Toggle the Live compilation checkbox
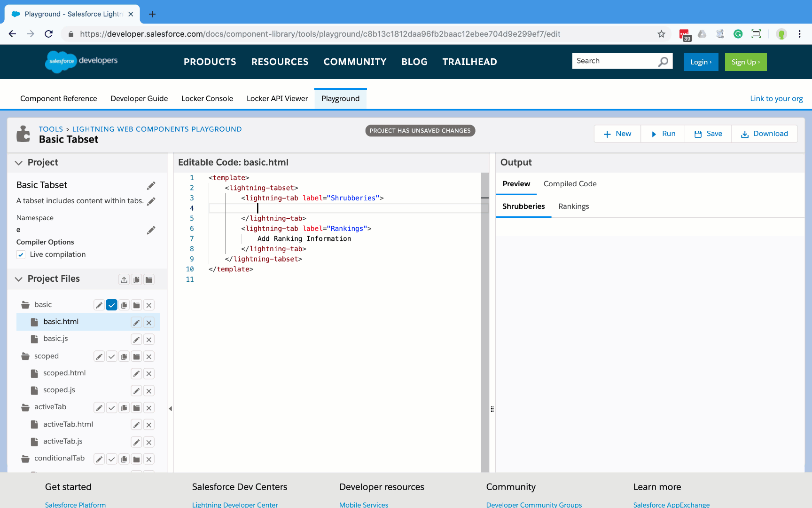Image resolution: width=812 pixels, height=508 pixels. click(x=21, y=255)
